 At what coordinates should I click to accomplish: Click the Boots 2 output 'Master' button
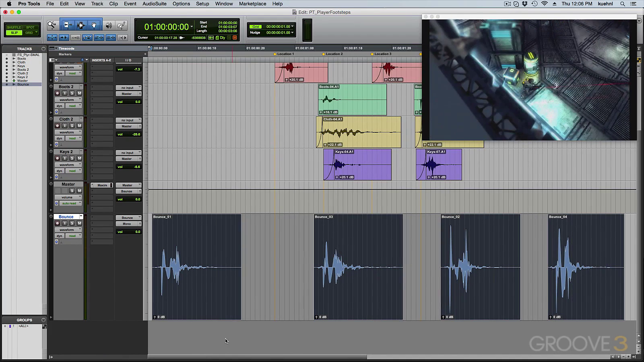coord(129,94)
